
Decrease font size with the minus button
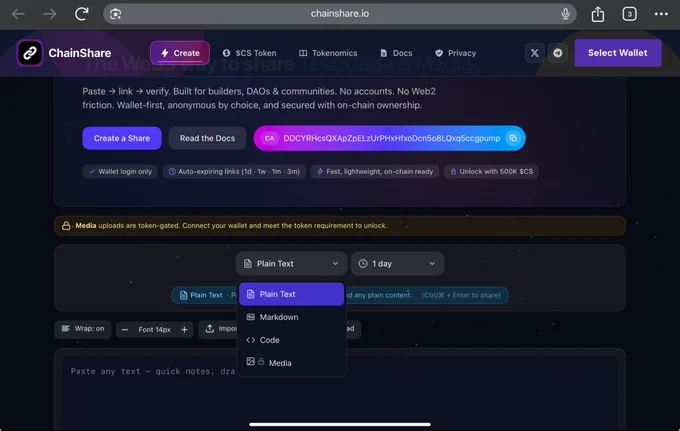coord(125,330)
